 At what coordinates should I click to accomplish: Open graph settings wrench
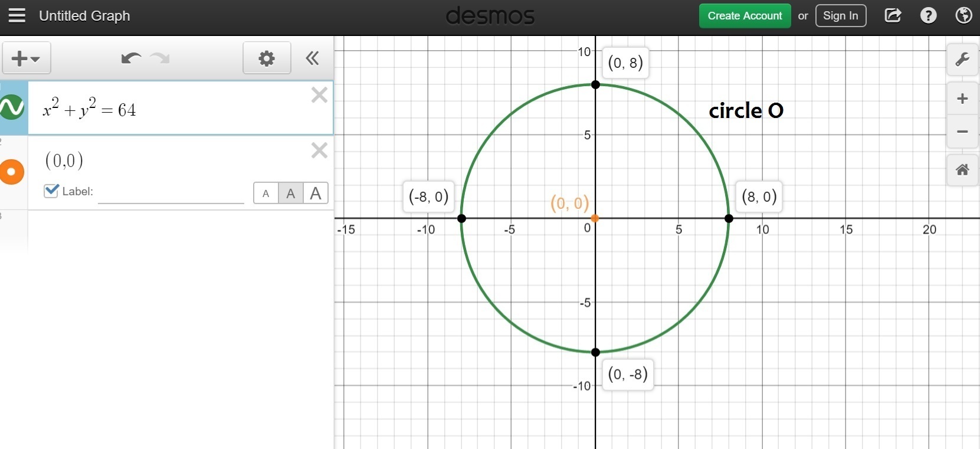pyautogui.click(x=962, y=59)
